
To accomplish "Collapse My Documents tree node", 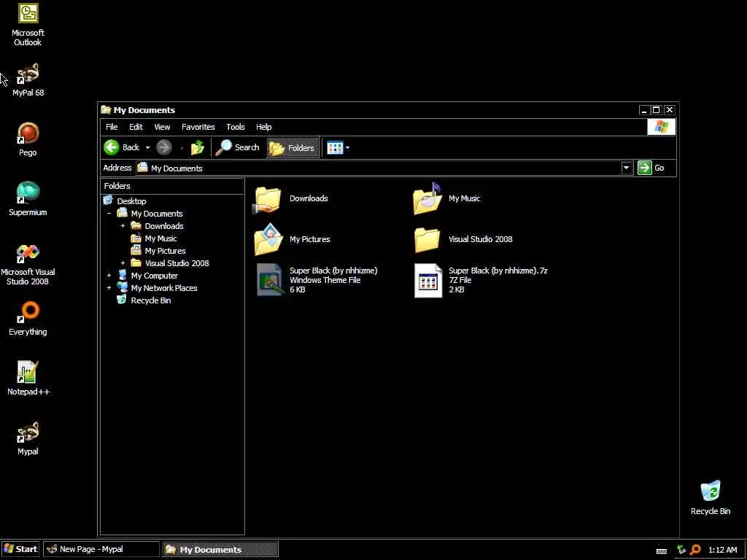I will (109, 214).
